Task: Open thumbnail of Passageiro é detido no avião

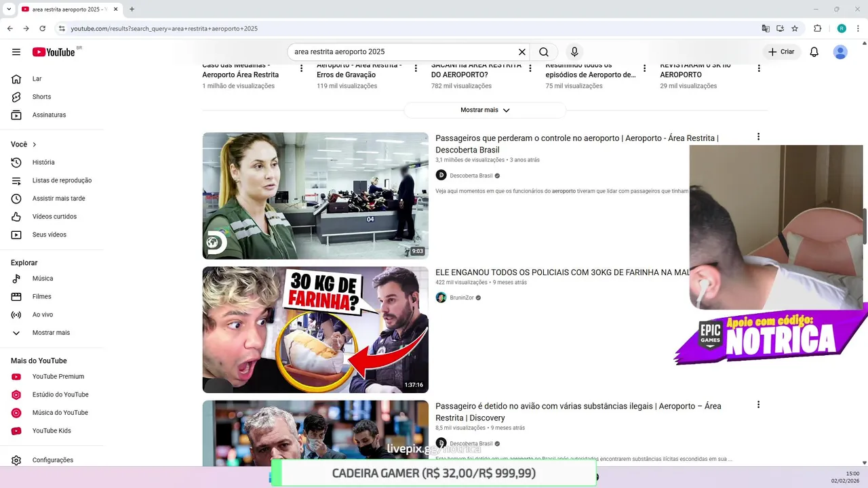Action: coord(315,434)
